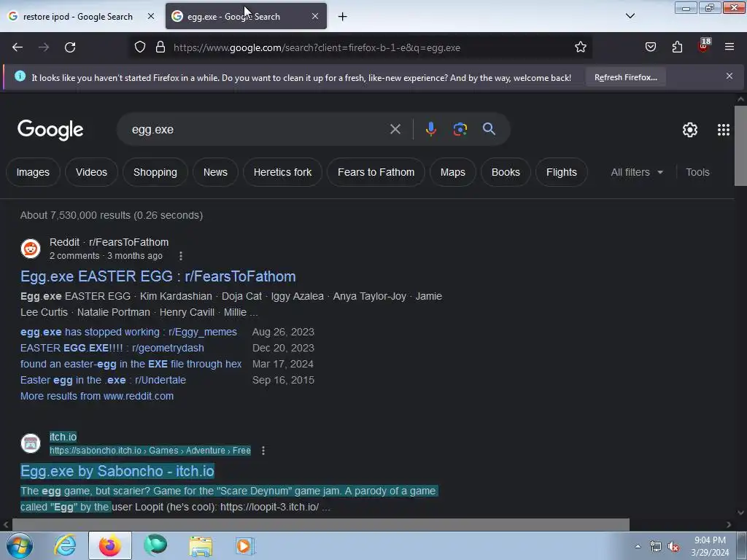The width and height of the screenshot is (747, 560).
Task: View site security padlock info
Action: tap(160, 47)
